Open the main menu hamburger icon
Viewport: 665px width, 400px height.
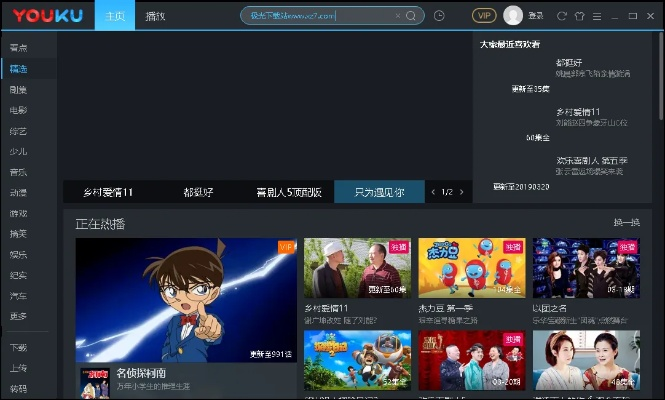click(597, 16)
